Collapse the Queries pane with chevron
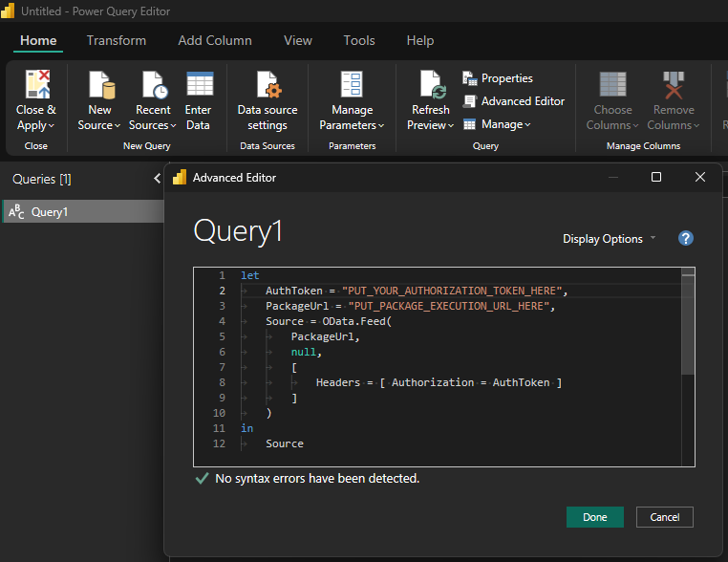Screen dimensions: 728x562 point(157,179)
